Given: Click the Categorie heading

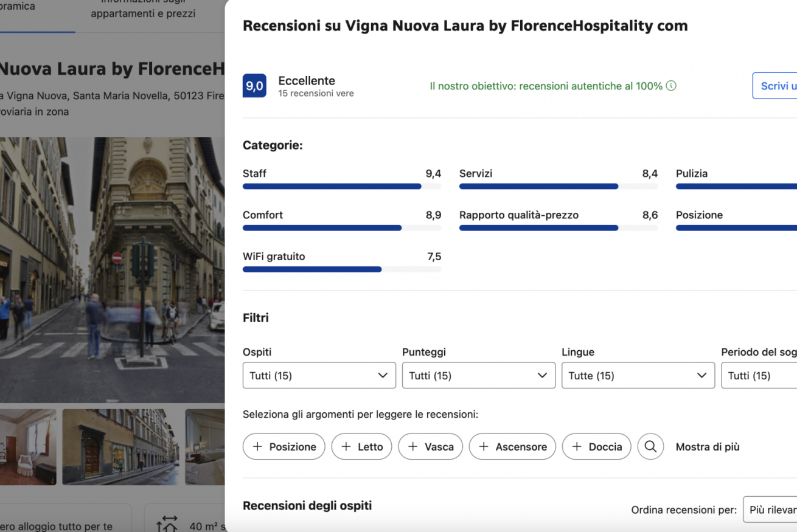Looking at the screenshot, I should tap(273, 145).
